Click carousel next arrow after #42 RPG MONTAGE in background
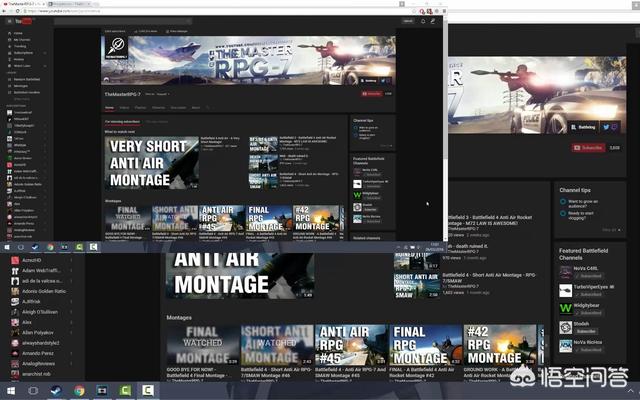The image size is (640, 400). click(x=545, y=345)
